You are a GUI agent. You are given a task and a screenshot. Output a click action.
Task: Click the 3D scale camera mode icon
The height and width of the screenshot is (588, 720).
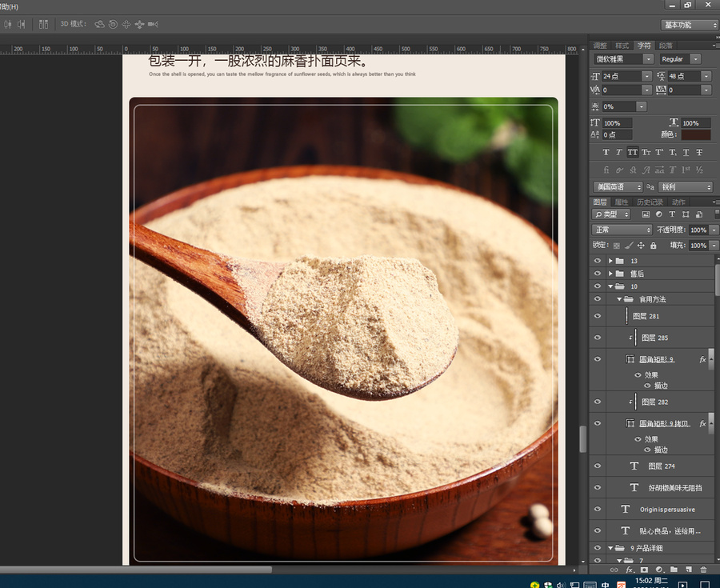click(x=153, y=24)
